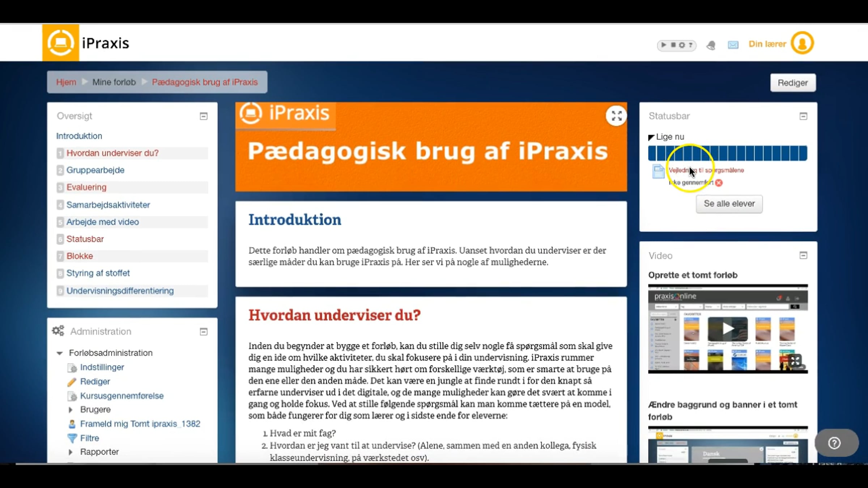Click the Introduktion section heading

tap(295, 220)
